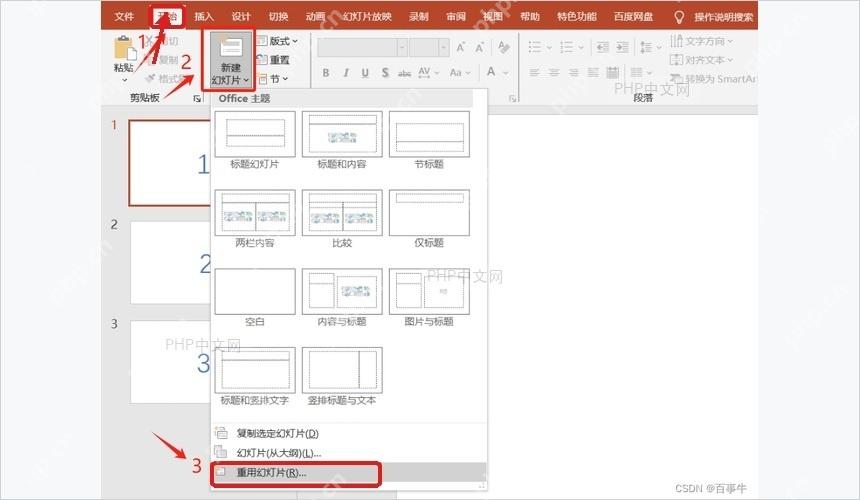Toggle text shadow S
The height and width of the screenshot is (500, 860).
pyautogui.click(x=385, y=72)
